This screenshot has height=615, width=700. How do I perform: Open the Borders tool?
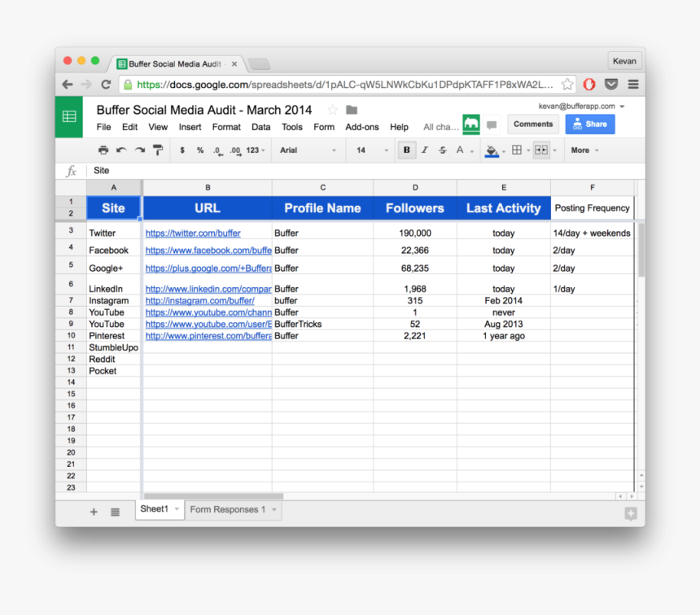[x=517, y=150]
